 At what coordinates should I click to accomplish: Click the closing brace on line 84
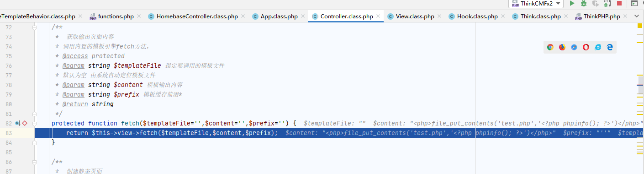coord(53,142)
